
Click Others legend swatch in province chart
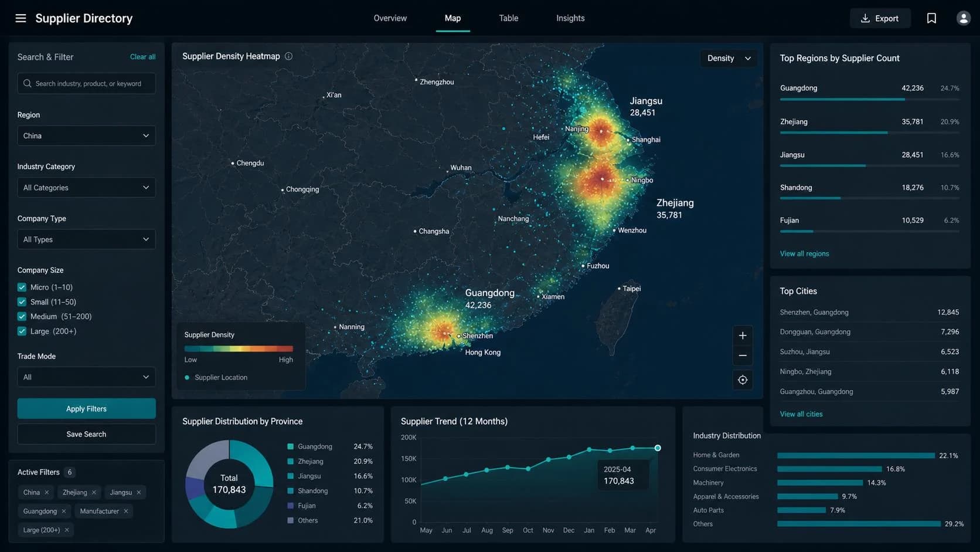click(x=290, y=520)
